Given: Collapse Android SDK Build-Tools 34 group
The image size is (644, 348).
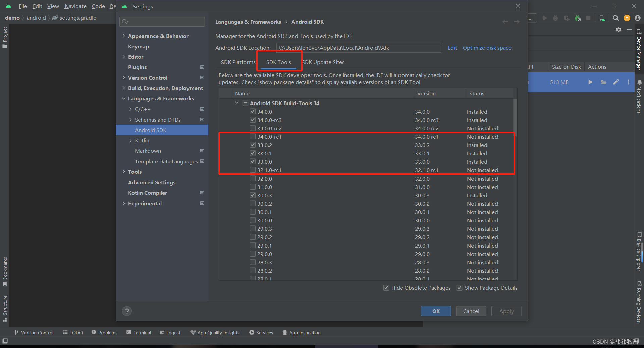Looking at the screenshot, I should (x=237, y=103).
